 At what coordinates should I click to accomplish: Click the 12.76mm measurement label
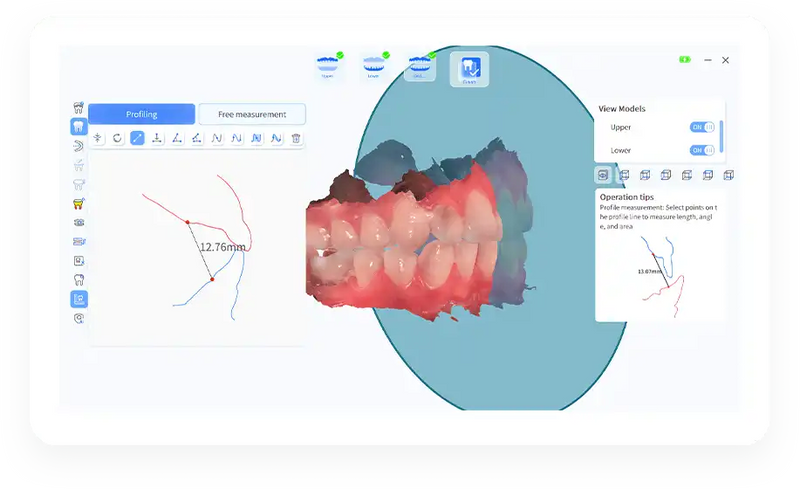(222, 247)
